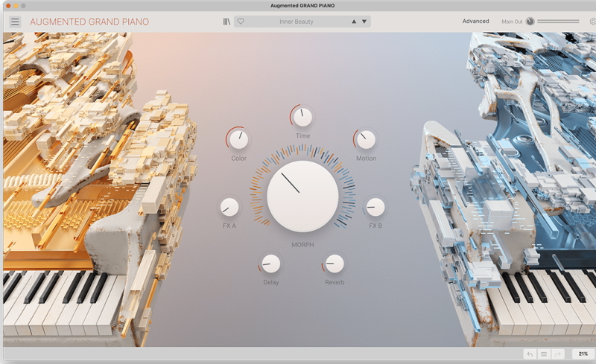
Task: Open settings gear at top right
Action: [x=592, y=22]
